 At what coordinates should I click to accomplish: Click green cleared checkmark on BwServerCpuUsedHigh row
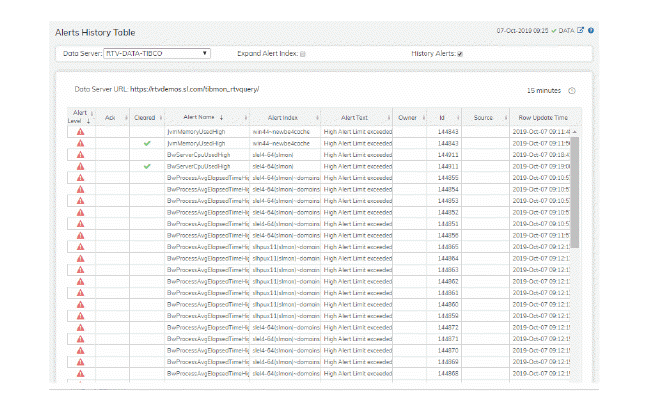[x=147, y=166]
